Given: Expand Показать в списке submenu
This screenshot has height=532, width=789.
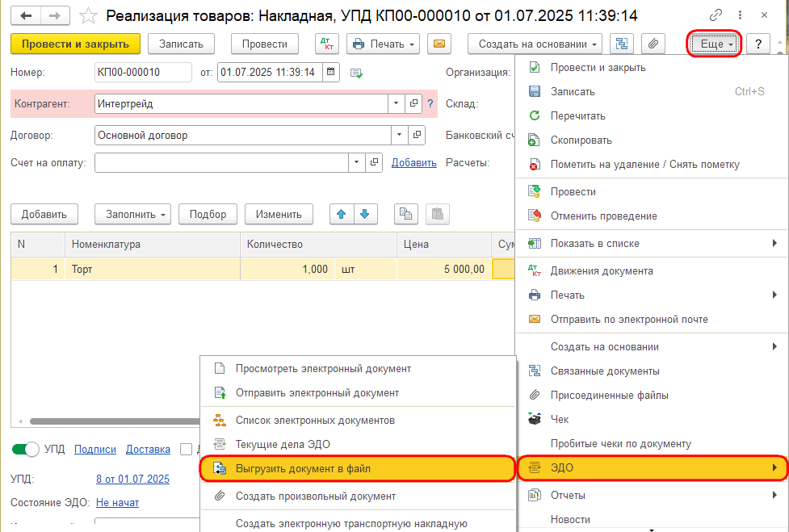Looking at the screenshot, I should coord(652,243).
